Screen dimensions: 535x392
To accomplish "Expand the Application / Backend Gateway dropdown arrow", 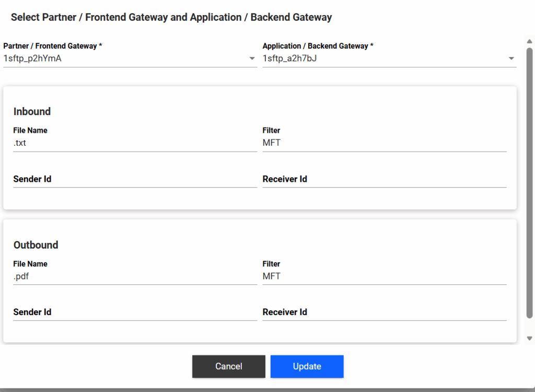I will [x=511, y=59].
